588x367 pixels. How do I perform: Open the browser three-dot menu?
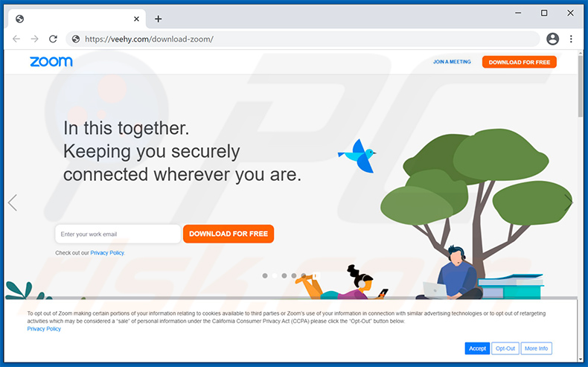571,39
